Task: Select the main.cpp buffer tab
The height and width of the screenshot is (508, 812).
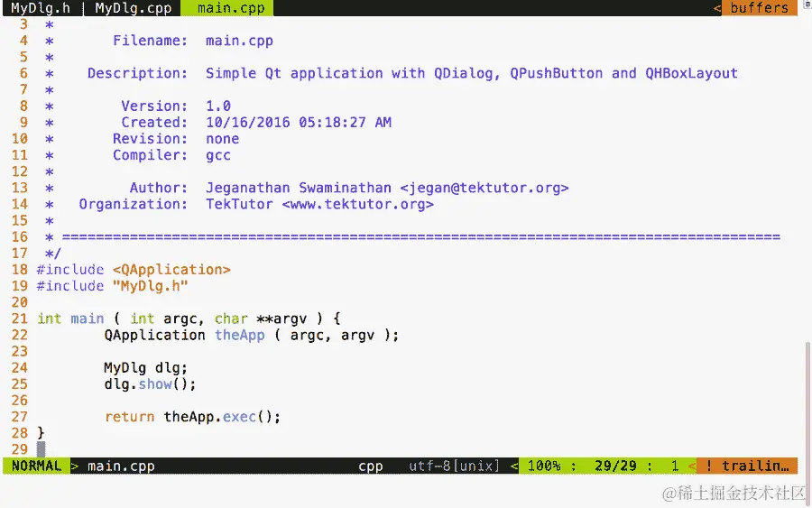Action: coord(226,8)
